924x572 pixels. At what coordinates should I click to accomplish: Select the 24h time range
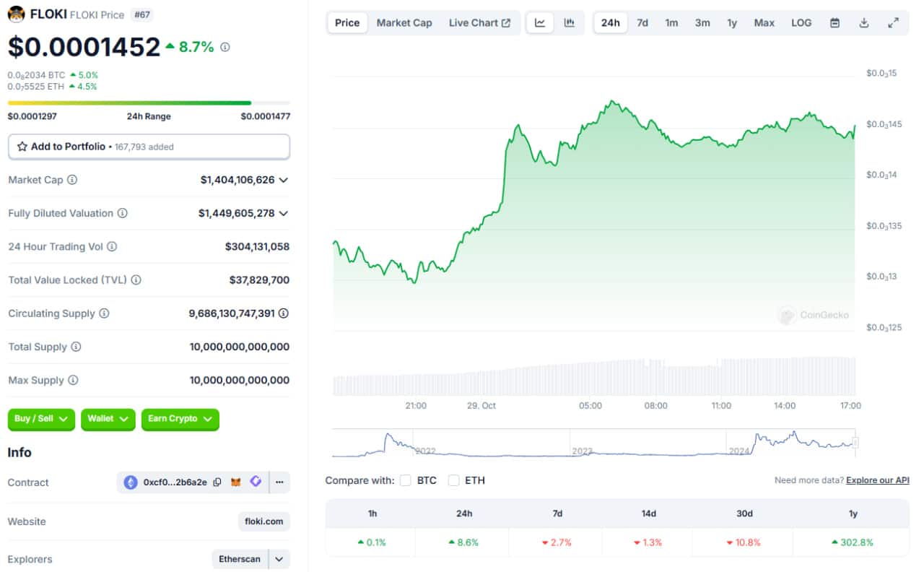coord(611,22)
